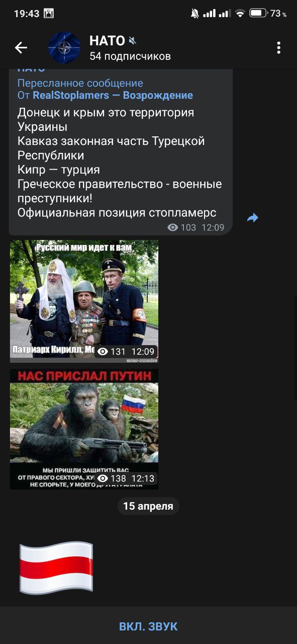Tap the eye views icon showing 103
Image resolution: width=297 pixels, height=644 pixels.
click(173, 227)
